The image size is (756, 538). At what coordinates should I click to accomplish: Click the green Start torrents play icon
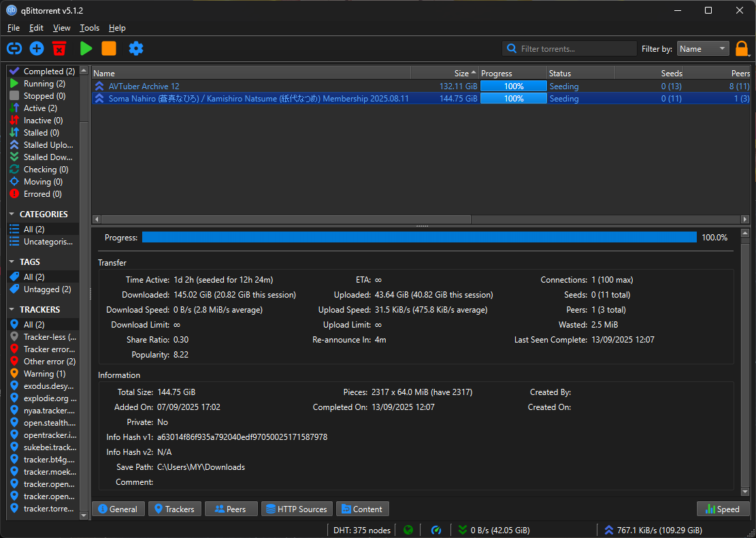(86, 48)
